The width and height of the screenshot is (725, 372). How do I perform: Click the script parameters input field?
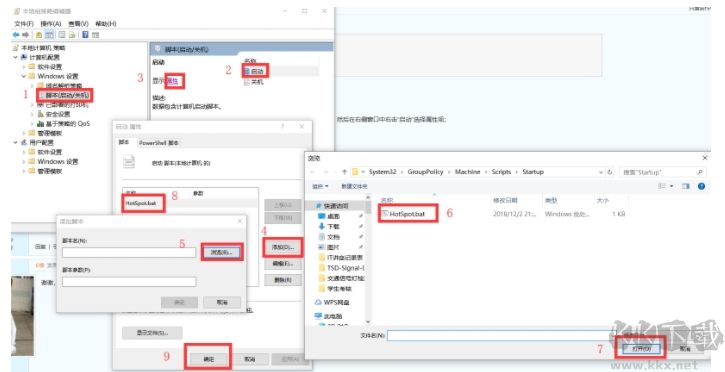129,281
